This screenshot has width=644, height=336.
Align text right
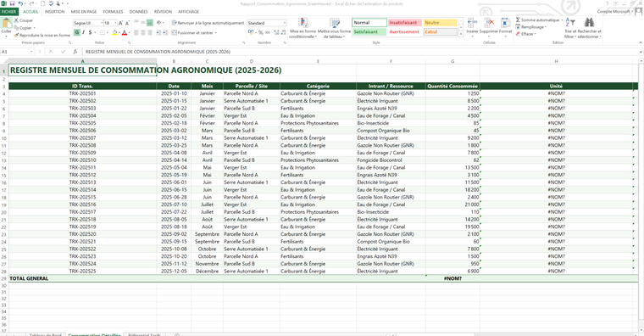149,32
